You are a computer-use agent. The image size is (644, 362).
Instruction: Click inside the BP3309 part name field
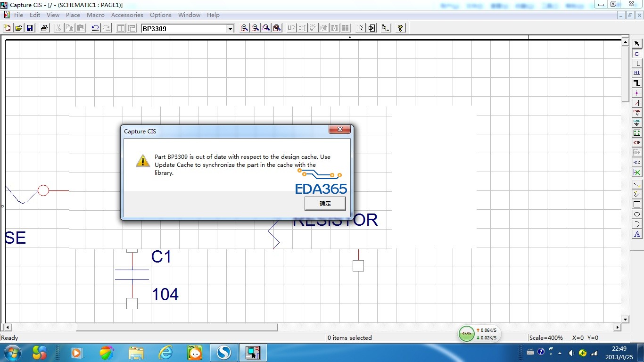pos(184,29)
